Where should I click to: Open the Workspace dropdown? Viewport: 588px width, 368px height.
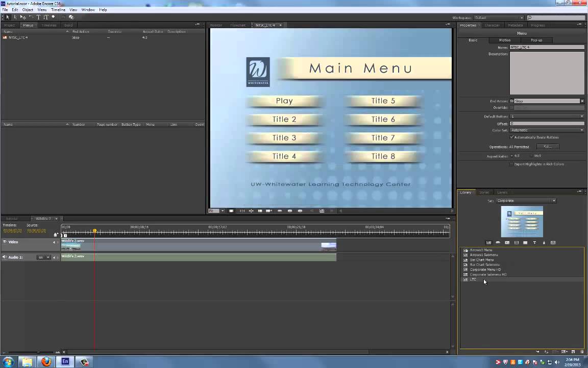pos(498,18)
